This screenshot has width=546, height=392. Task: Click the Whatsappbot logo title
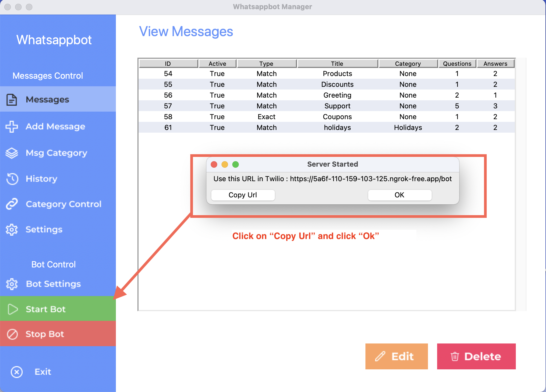point(54,40)
